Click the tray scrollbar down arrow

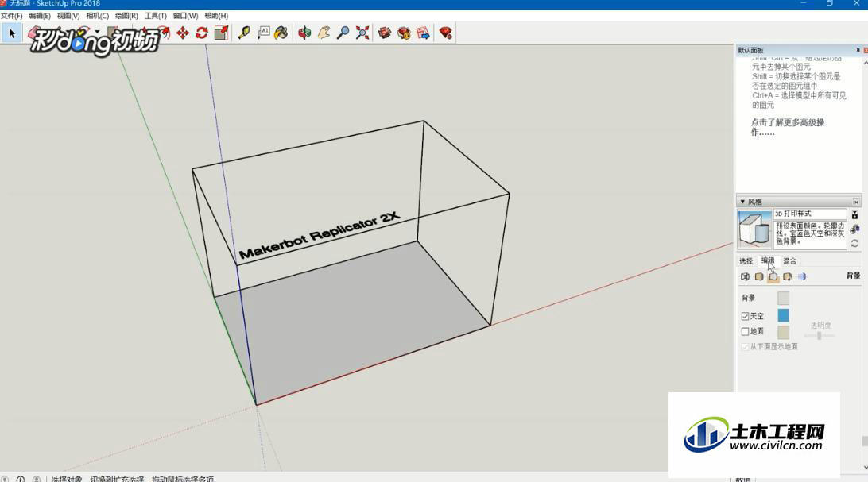point(866,467)
